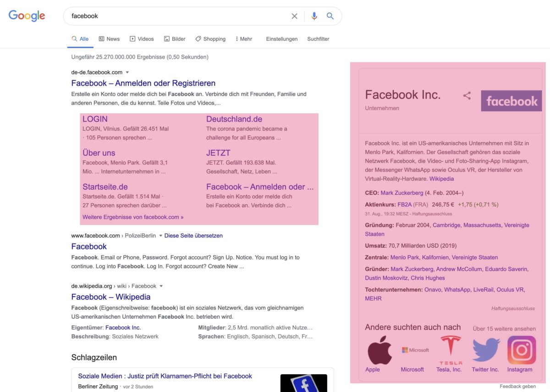Click Kalifornien headquarters link
Screen dimensions: 550x392
coord(435,257)
